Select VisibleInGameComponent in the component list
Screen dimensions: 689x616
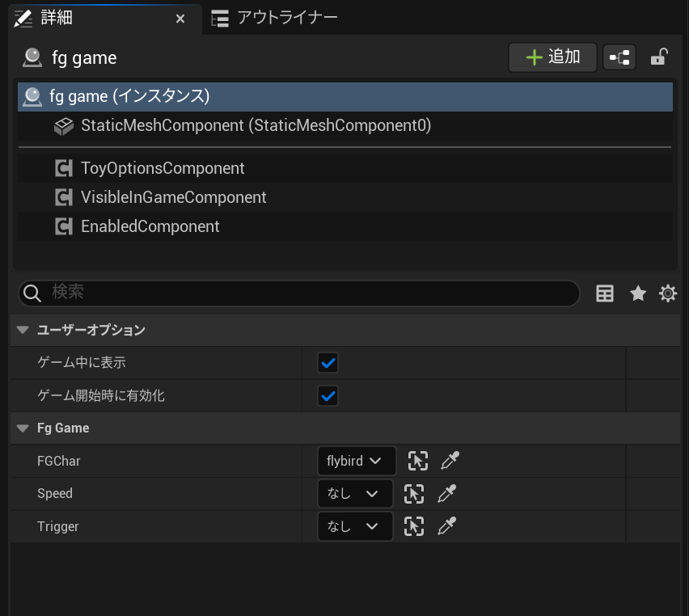[x=345, y=197]
